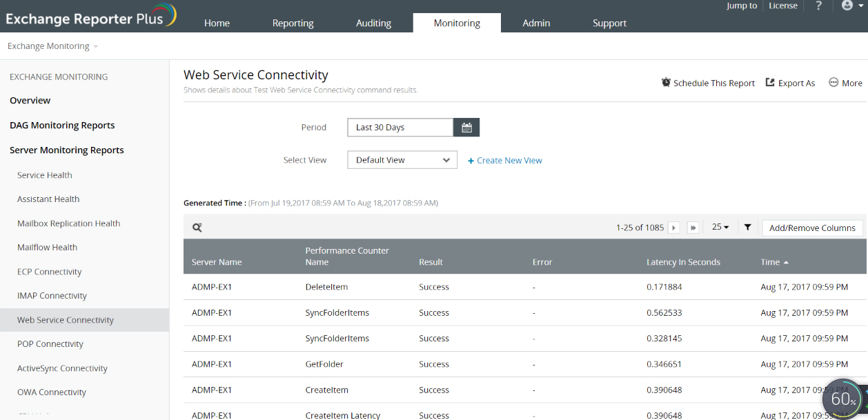Sort by Server Name column header

pos(217,262)
